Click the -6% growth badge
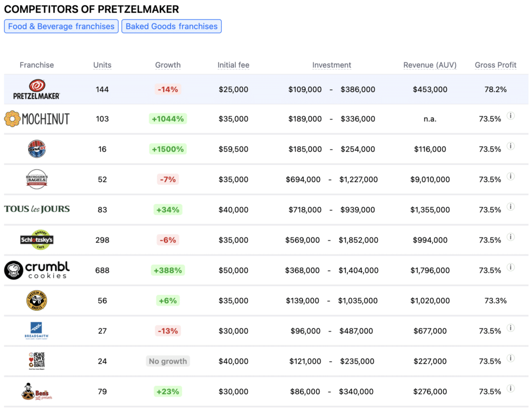 coord(168,240)
